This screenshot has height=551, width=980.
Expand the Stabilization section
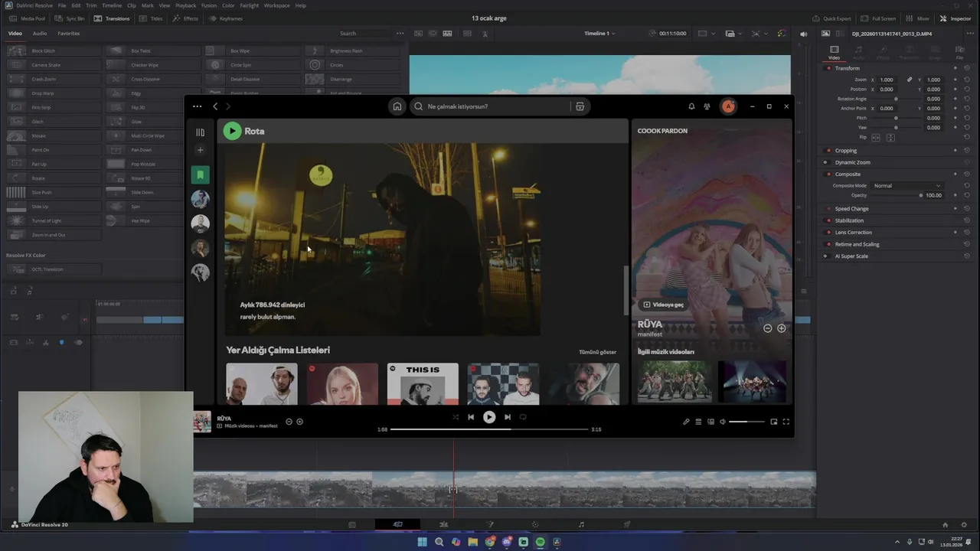pos(849,220)
